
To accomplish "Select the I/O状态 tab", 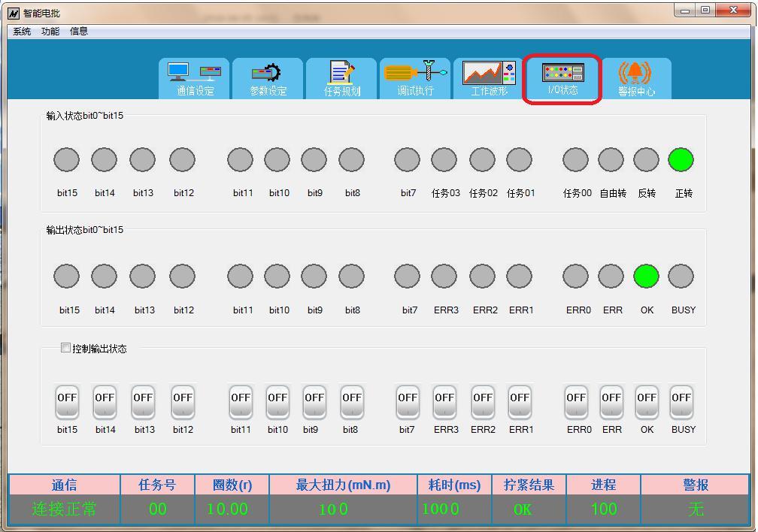I will click(562, 78).
